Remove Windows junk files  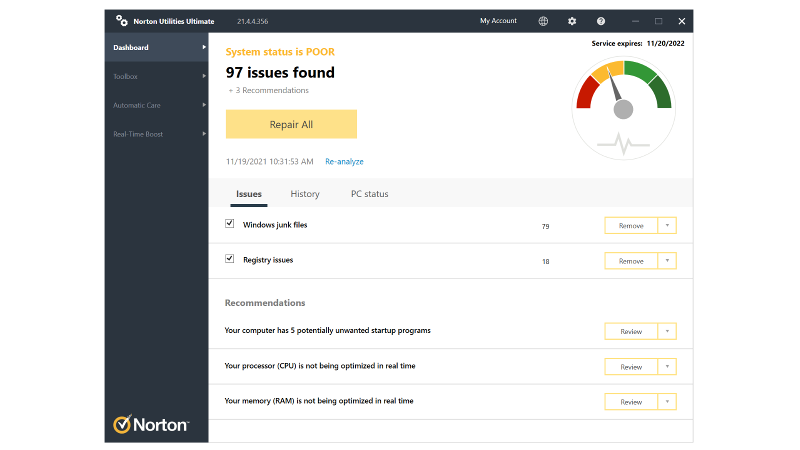pos(631,226)
